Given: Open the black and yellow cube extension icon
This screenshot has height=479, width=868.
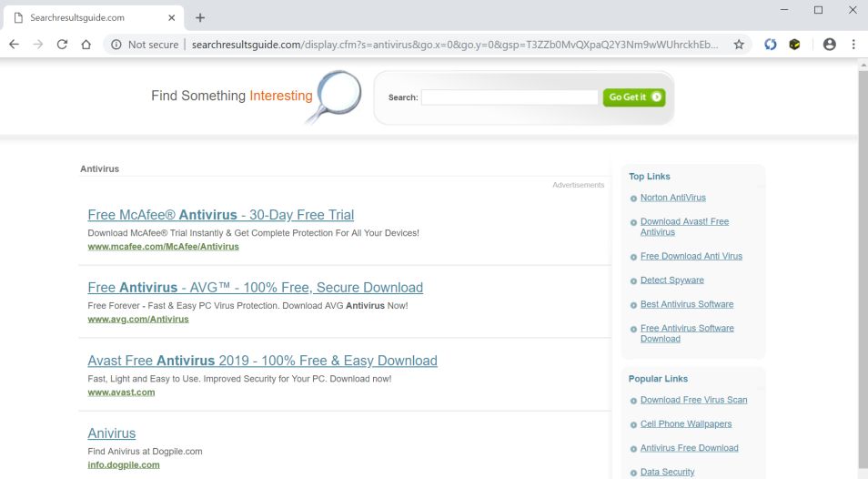Looking at the screenshot, I should [794, 45].
